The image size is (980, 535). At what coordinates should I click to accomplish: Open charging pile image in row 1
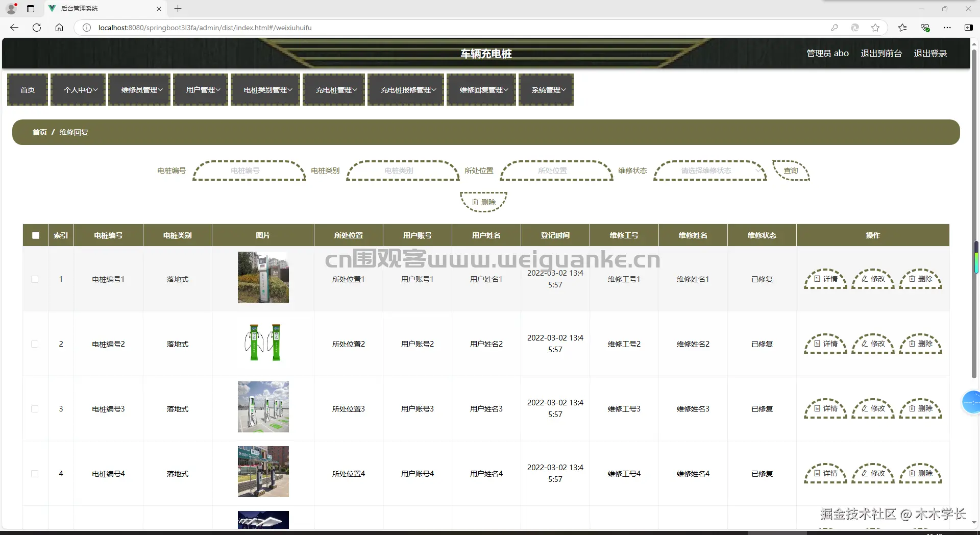pyautogui.click(x=263, y=277)
